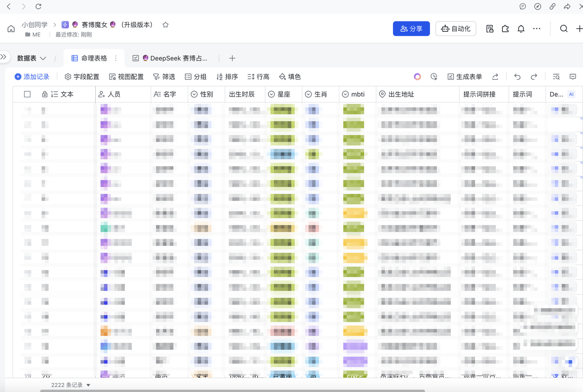Screen dimensions: 583x392
Task: Open the mbti column header menu
Action: 358,94
